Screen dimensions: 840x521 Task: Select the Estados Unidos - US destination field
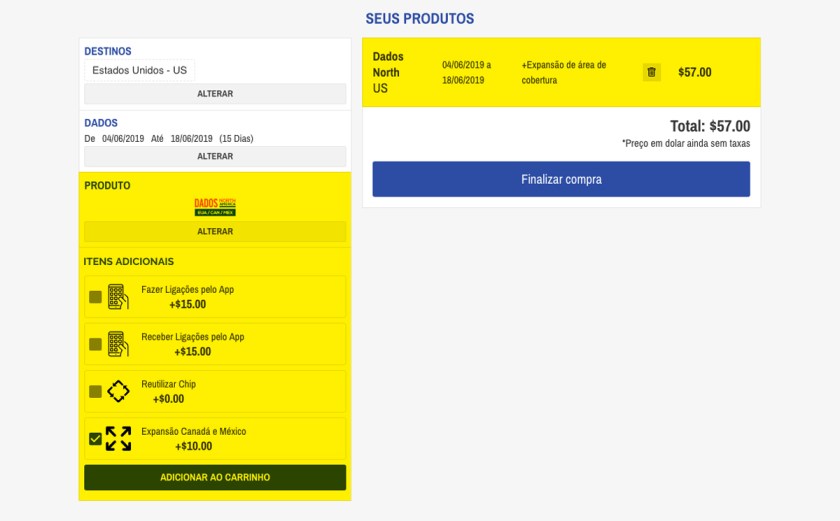coord(140,70)
